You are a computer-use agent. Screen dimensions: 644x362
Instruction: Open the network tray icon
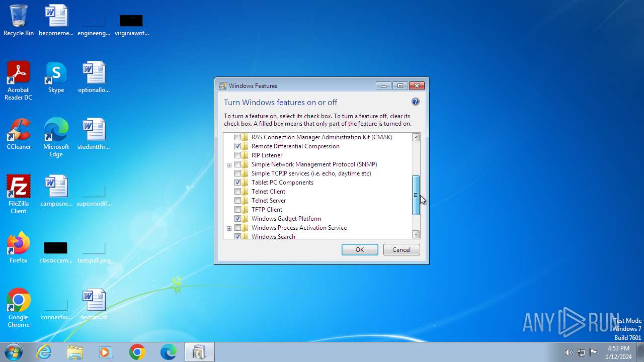581,352
